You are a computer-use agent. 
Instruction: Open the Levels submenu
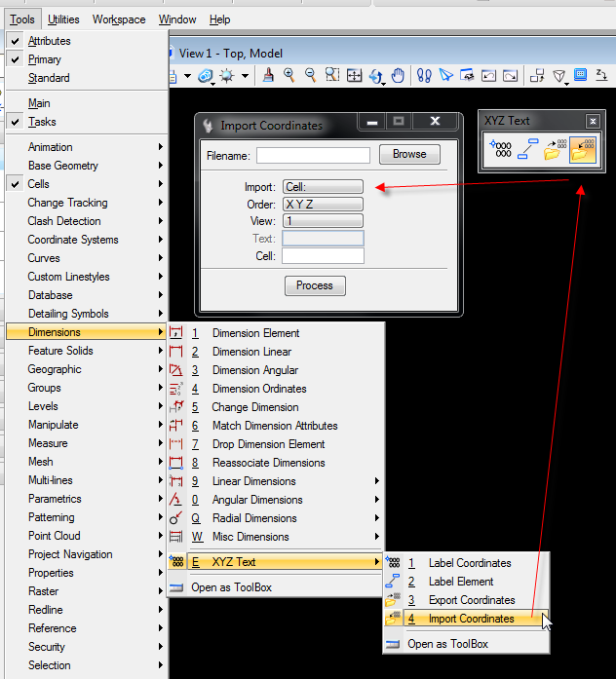[87, 406]
